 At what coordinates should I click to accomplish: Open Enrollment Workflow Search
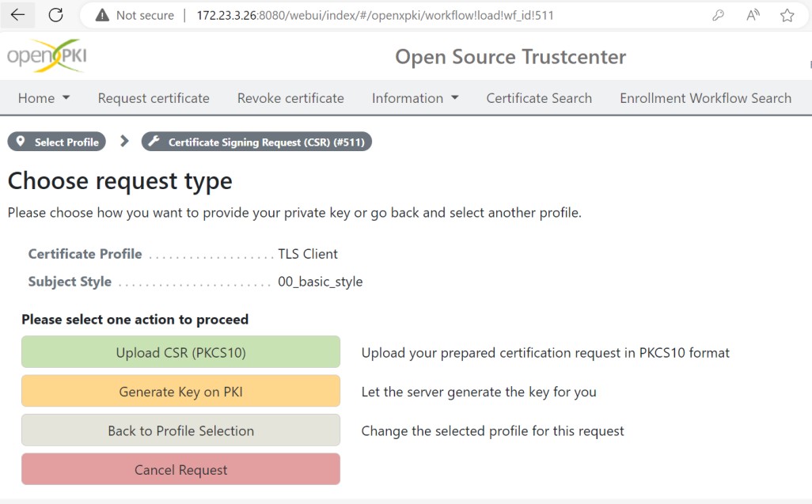point(705,98)
